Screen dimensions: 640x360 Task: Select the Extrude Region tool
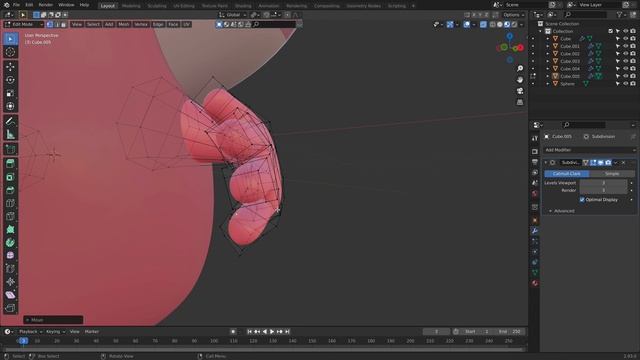point(10,164)
